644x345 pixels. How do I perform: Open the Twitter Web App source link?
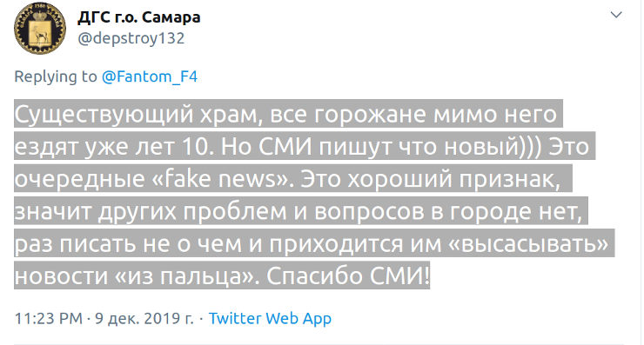270,318
